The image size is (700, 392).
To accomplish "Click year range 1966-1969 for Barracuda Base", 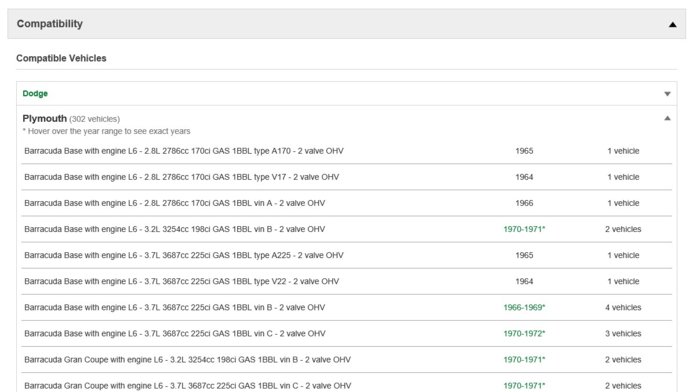I will coord(524,307).
